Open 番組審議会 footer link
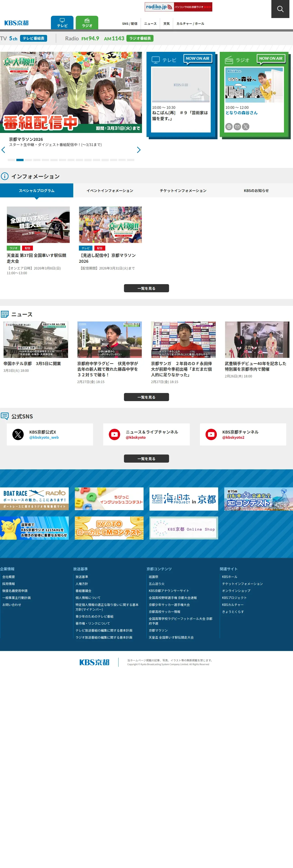293x868 pixels. click(x=83, y=591)
